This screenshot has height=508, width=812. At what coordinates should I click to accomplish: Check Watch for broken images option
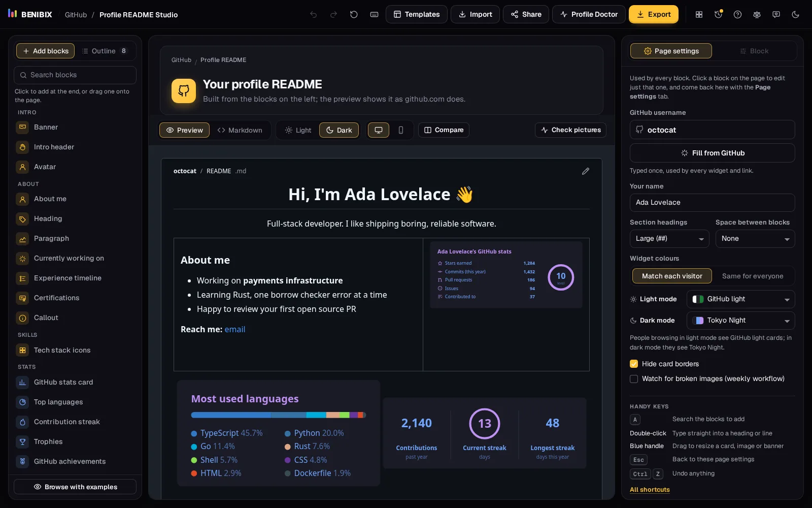(634, 378)
